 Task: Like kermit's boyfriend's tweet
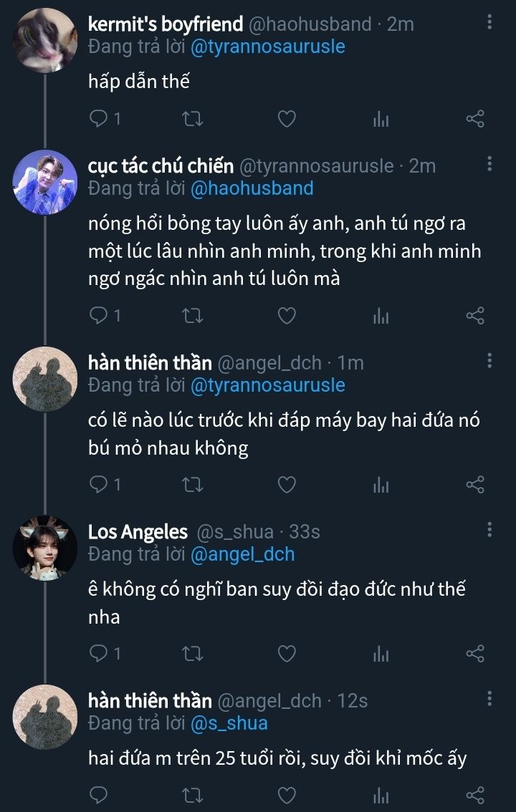pyautogui.click(x=287, y=119)
